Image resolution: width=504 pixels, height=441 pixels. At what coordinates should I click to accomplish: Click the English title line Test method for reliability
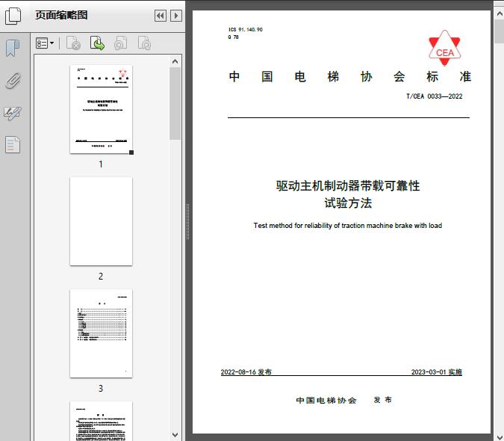(x=348, y=226)
